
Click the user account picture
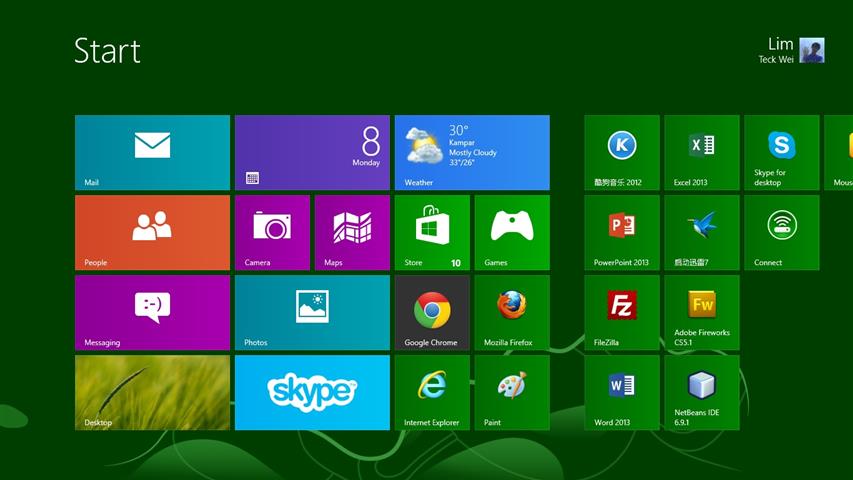[812, 50]
